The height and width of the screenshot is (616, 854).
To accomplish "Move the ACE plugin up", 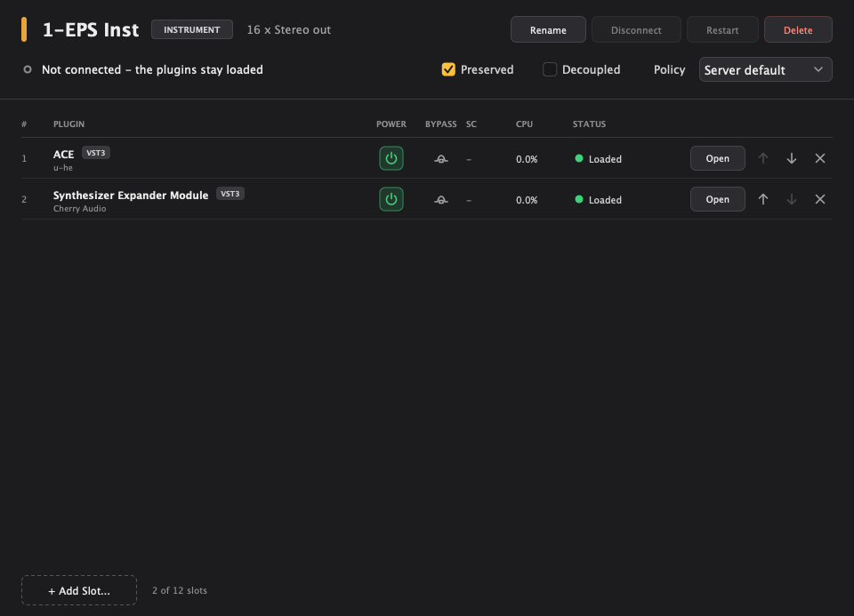I will [x=763, y=158].
